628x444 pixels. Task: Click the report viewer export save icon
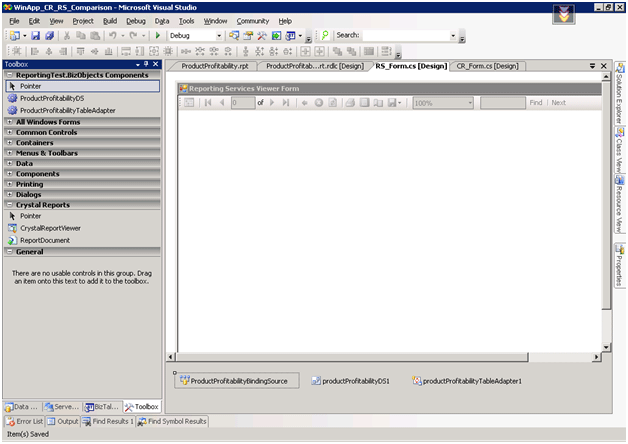[394, 103]
